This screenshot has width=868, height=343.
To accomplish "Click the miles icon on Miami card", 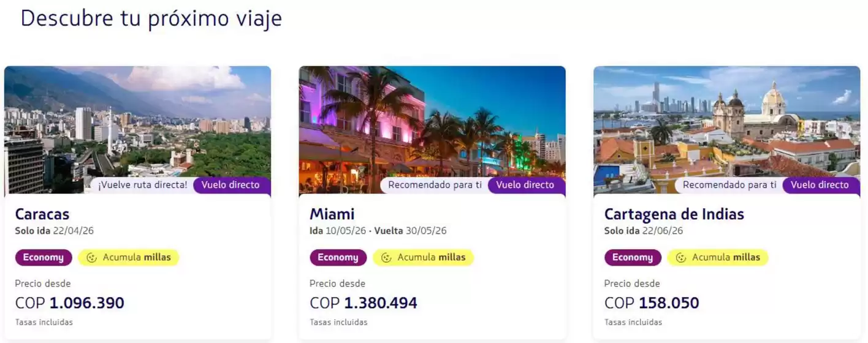I will [387, 258].
